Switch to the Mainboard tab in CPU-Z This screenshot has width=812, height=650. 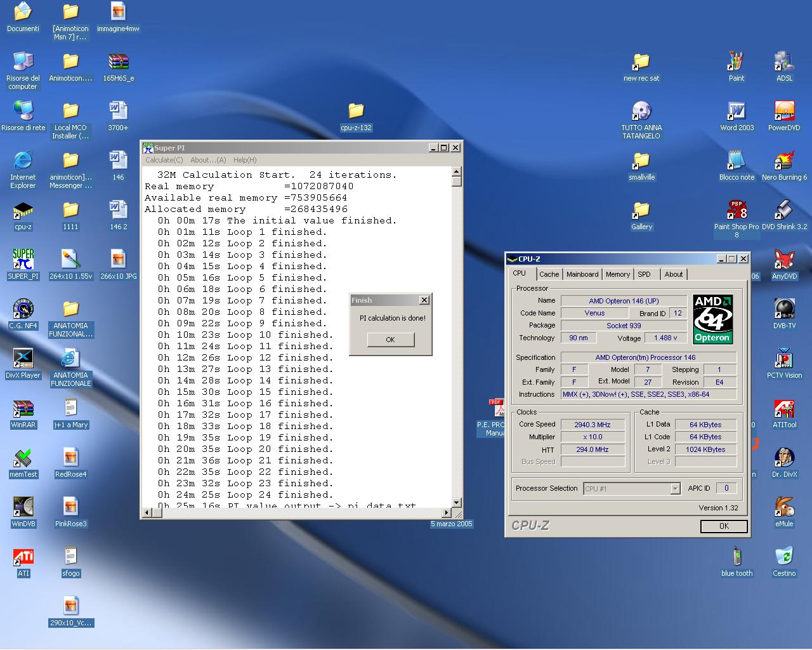pos(582,274)
